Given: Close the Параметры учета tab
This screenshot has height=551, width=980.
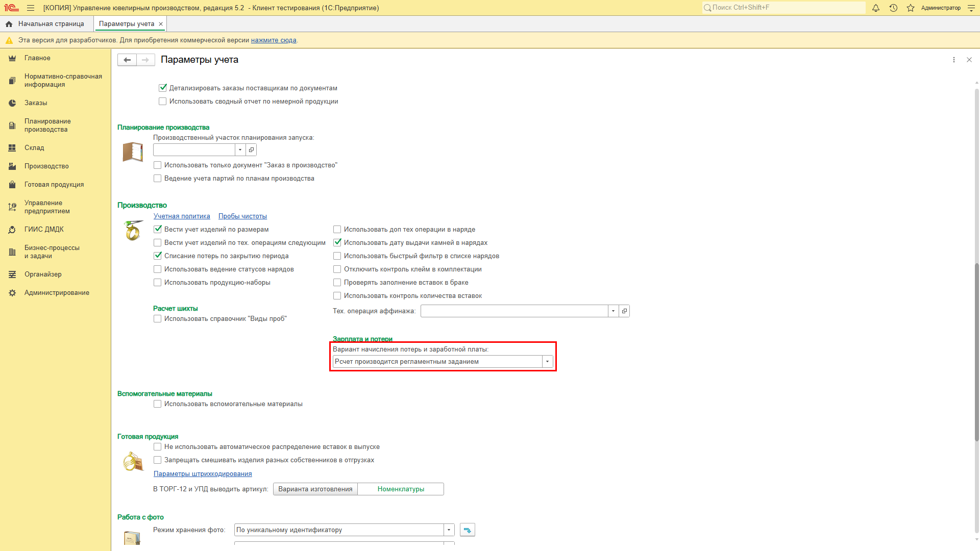Looking at the screenshot, I should coord(161,24).
